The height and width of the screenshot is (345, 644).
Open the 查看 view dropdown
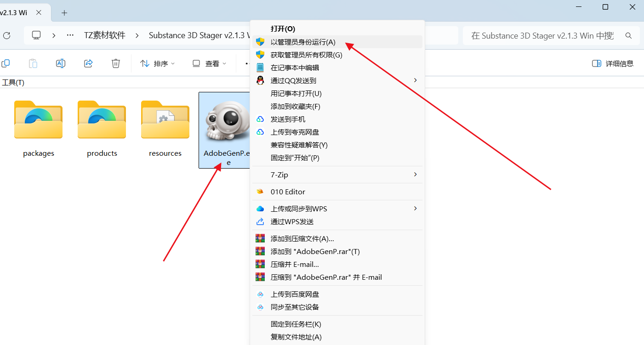[x=209, y=63]
